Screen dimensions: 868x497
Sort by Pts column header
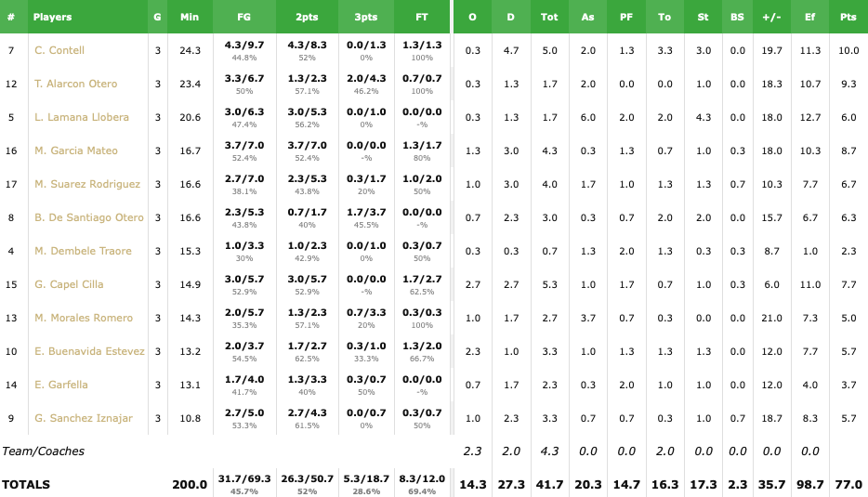coord(848,17)
